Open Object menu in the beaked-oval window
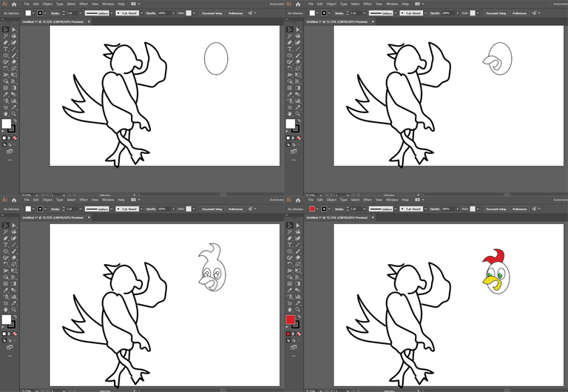Screen dimensions: 568x392 click(331, 4)
